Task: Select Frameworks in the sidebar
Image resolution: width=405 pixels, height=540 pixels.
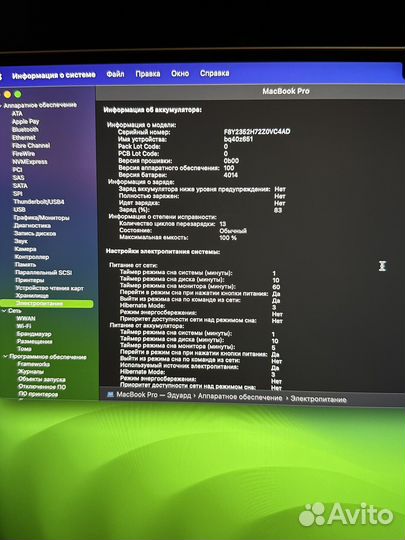Action: 34,364
